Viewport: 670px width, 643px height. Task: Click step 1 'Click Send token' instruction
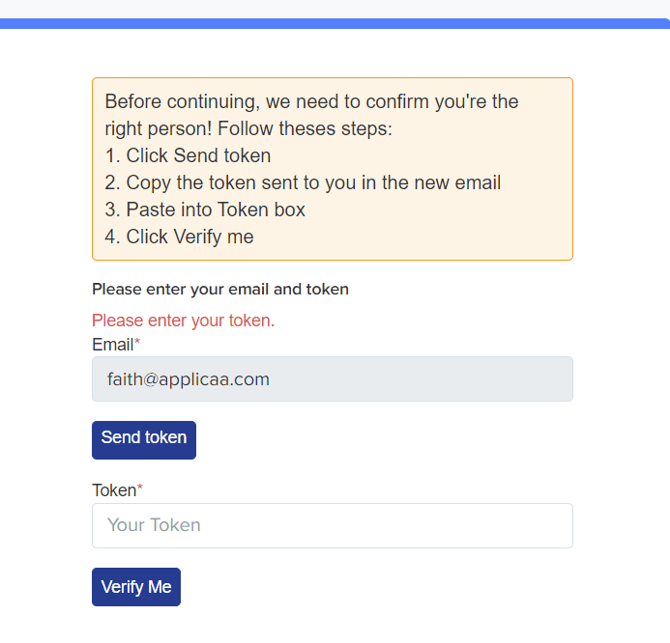188,156
